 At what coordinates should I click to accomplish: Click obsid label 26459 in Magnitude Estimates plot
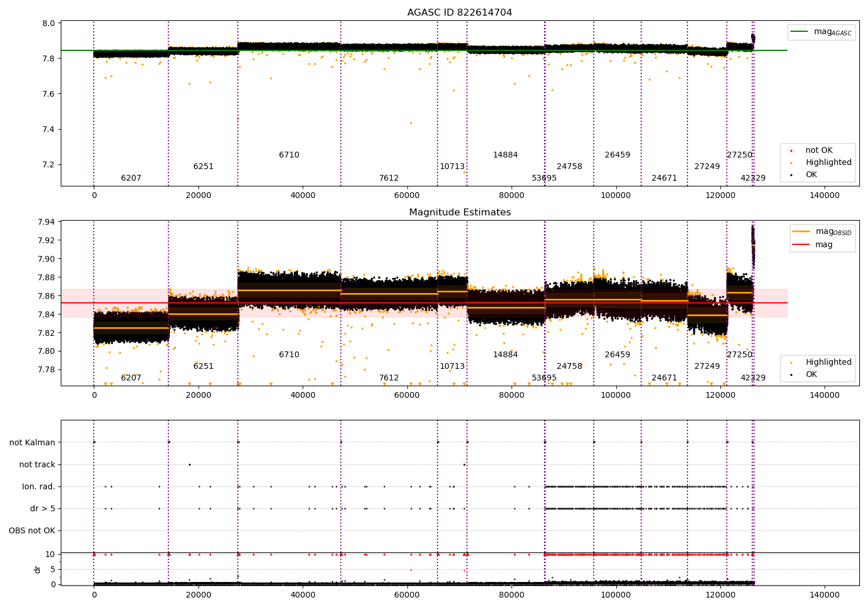tap(617, 355)
